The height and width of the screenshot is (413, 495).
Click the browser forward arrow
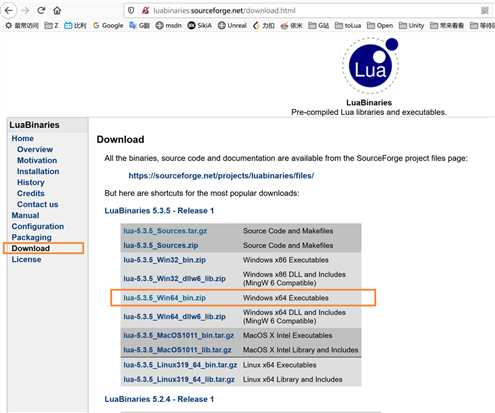coord(26,10)
